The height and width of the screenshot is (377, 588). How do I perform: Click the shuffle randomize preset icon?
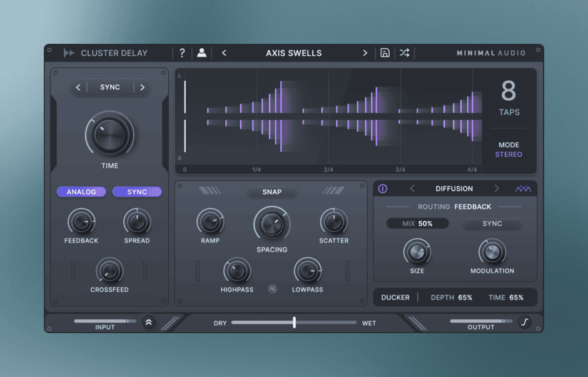coord(405,53)
